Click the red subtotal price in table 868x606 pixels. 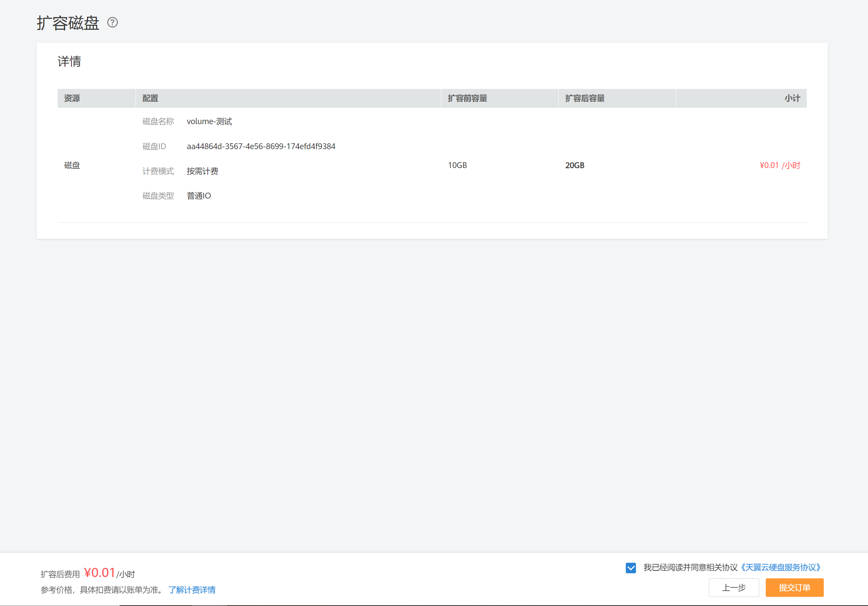[x=780, y=165]
